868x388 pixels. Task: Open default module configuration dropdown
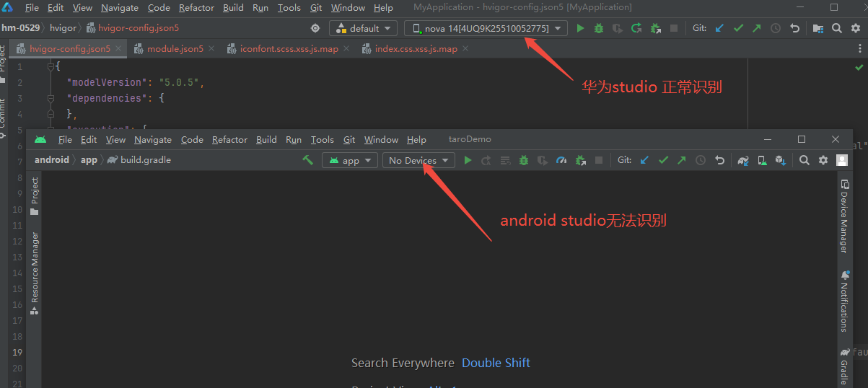(363, 28)
